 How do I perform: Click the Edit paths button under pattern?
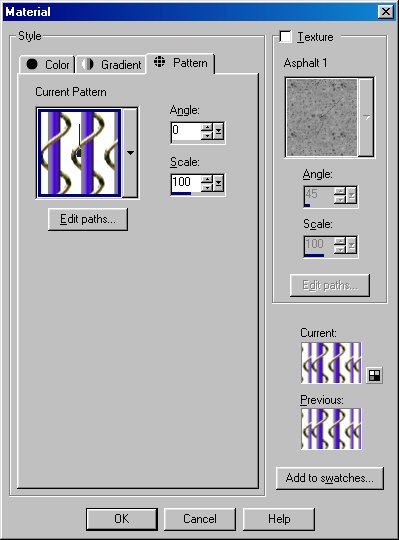[88, 219]
